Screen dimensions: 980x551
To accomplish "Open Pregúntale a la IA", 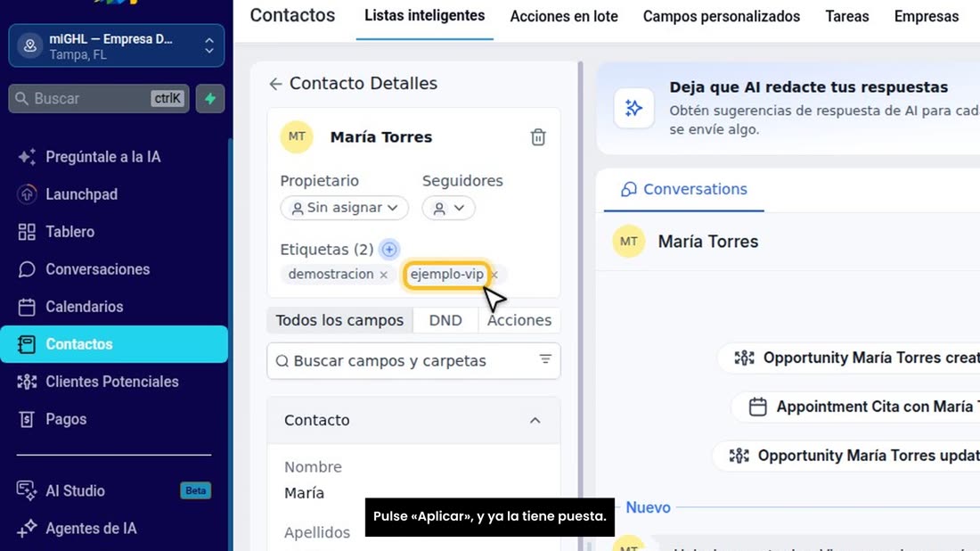I will click(103, 157).
